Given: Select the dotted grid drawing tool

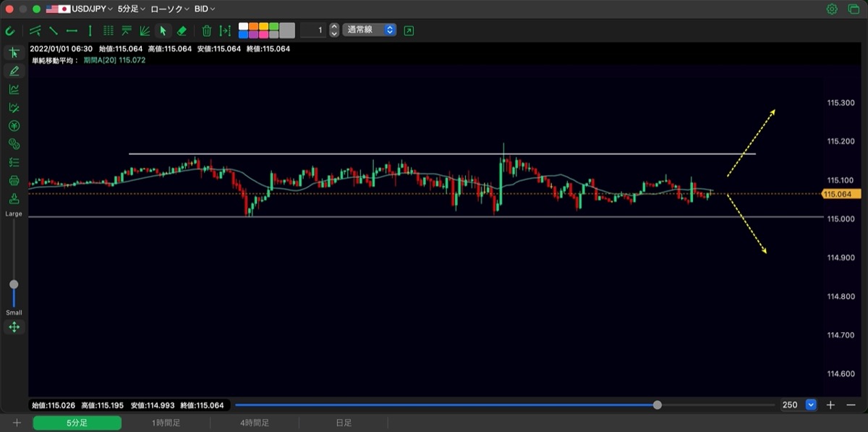Looking at the screenshot, I should (x=109, y=30).
